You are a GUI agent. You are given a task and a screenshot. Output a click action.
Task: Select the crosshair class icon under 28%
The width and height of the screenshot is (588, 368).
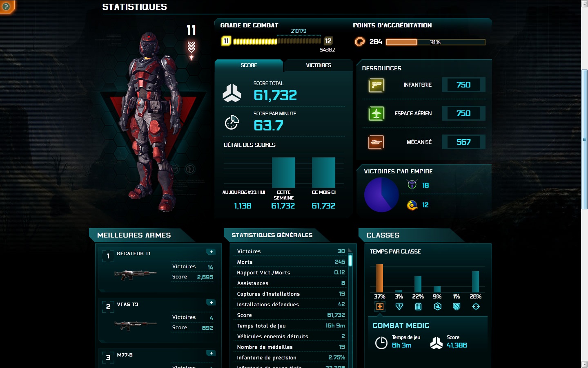pyautogui.click(x=476, y=307)
